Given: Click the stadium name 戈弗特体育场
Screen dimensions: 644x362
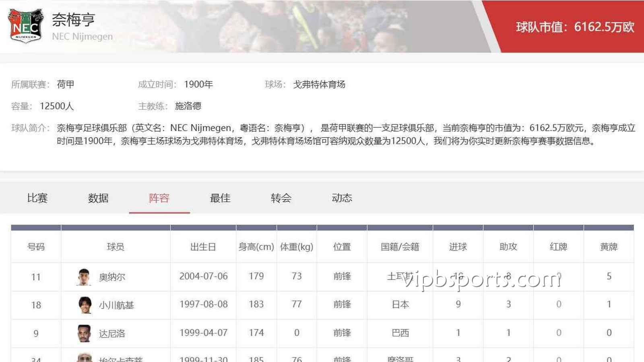Looking at the screenshot, I should [x=319, y=84].
